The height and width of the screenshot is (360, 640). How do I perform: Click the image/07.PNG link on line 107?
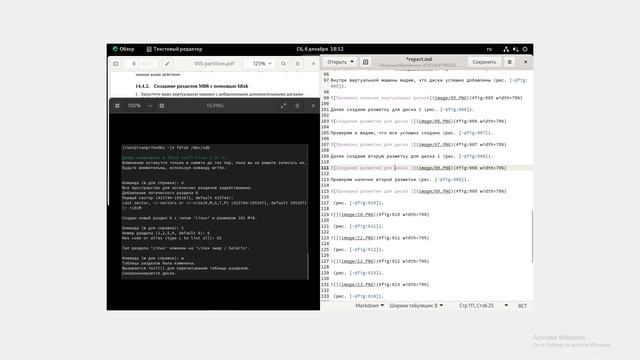pos(435,144)
